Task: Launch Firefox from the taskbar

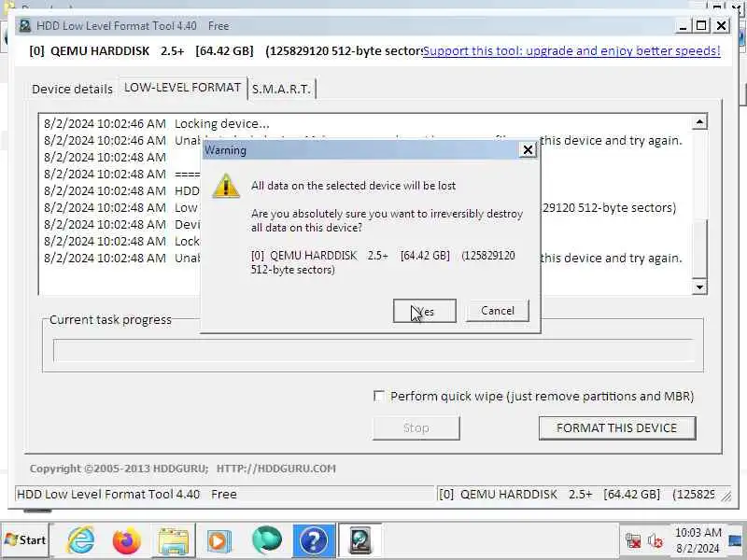Action: tap(126, 540)
